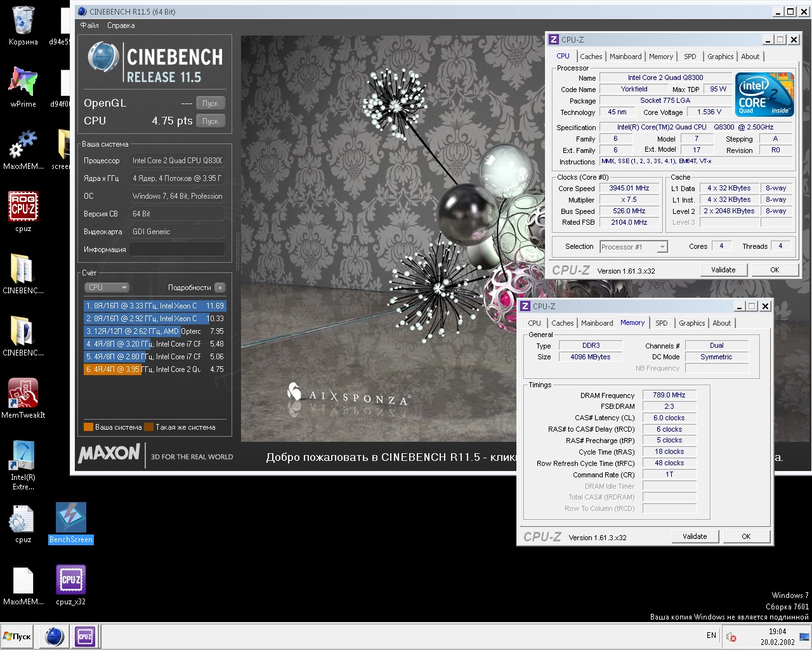Screen dimensions: 812x650
Task: Select ranking row 5 Intel Core i7 5.06
Action: pyautogui.click(x=155, y=357)
